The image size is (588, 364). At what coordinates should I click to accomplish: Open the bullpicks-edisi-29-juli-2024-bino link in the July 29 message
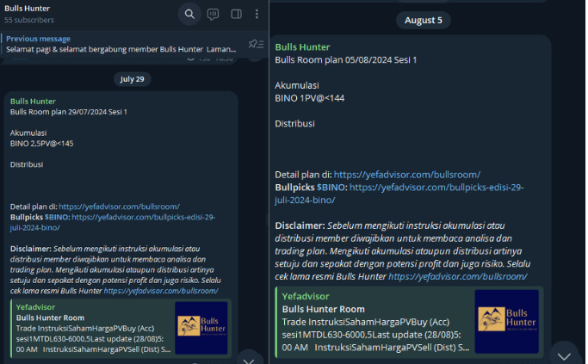(x=143, y=217)
